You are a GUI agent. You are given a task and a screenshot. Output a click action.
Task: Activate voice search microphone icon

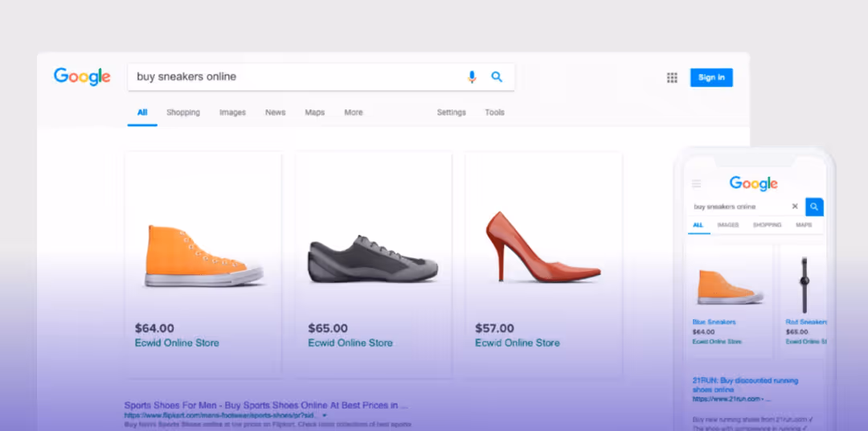pos(472,77)
